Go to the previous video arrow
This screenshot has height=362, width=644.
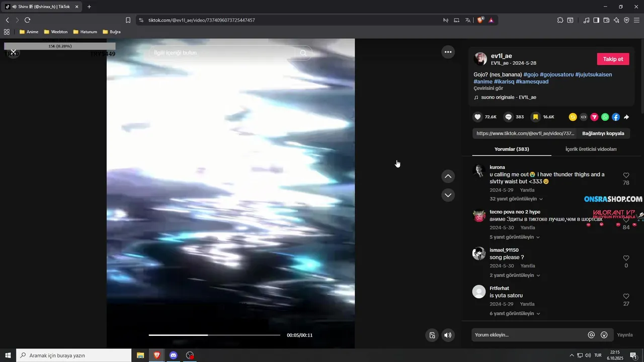point(448,176)
